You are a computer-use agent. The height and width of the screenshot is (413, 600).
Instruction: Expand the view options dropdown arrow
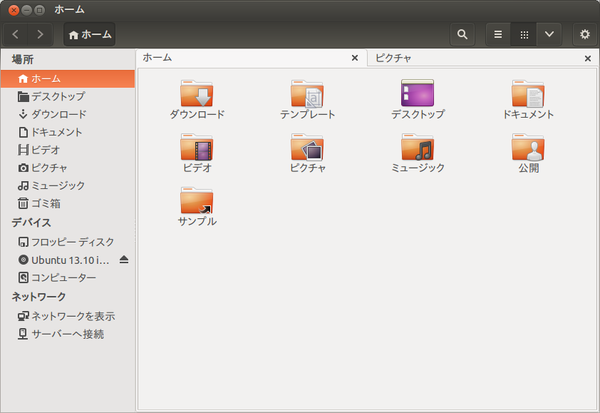point(549,34)
